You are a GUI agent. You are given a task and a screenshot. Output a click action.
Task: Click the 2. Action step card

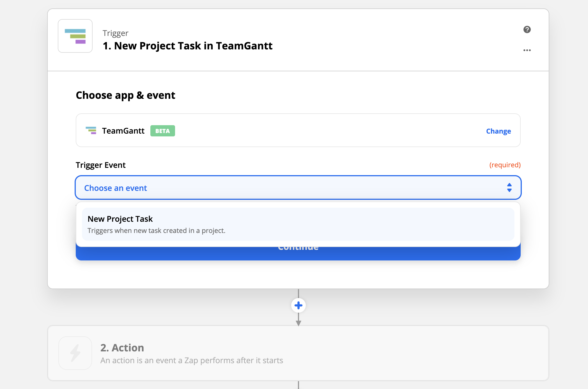[298, 353]
